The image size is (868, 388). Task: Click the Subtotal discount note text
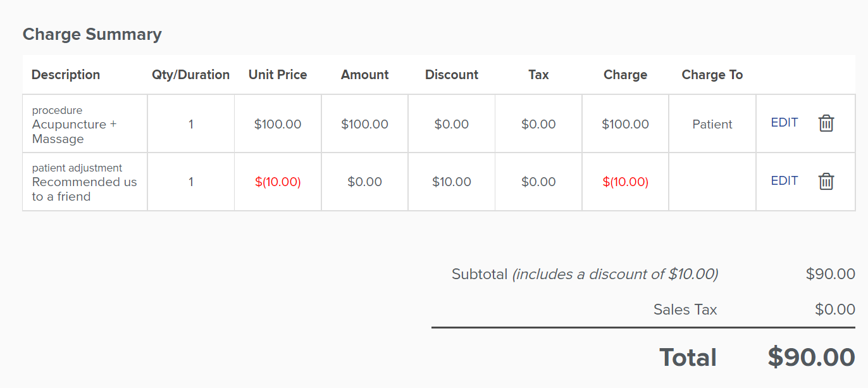pos(615,275)
